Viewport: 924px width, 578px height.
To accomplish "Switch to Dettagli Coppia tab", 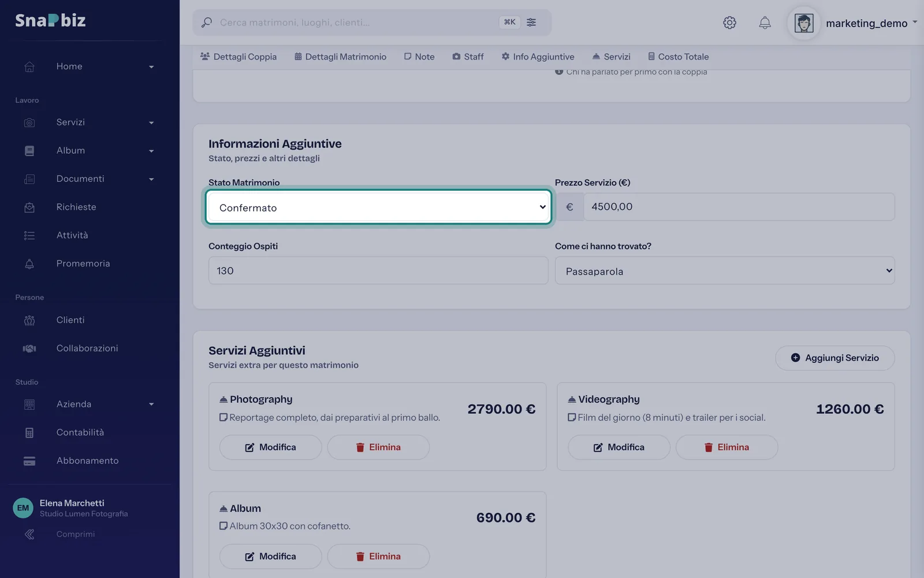I will 239,57.
